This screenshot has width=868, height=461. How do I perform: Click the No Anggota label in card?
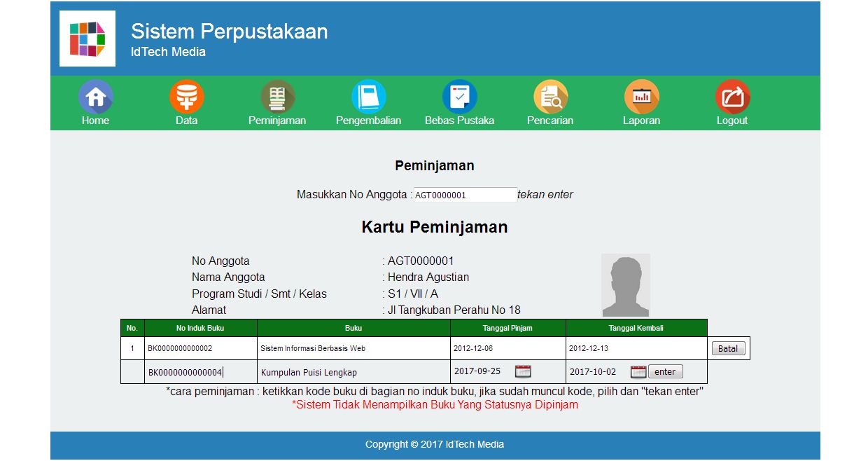pyautogui.click(x=220, y=261)
